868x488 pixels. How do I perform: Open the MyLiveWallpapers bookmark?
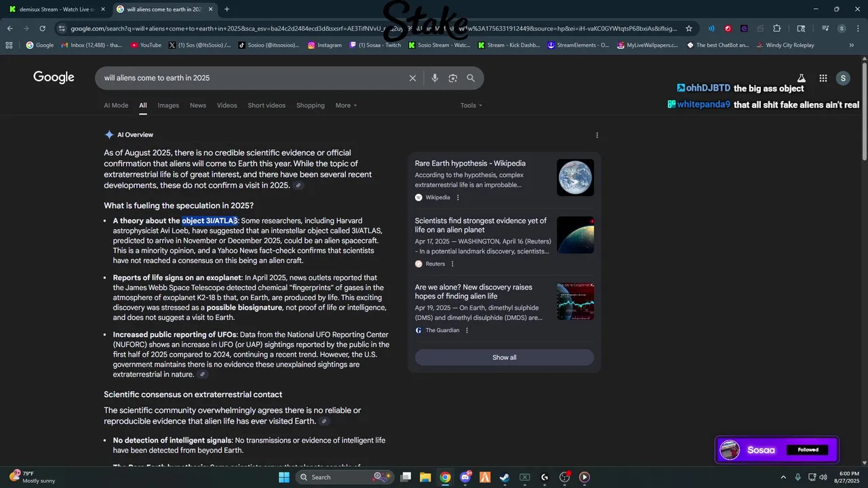tap(647, 45)
